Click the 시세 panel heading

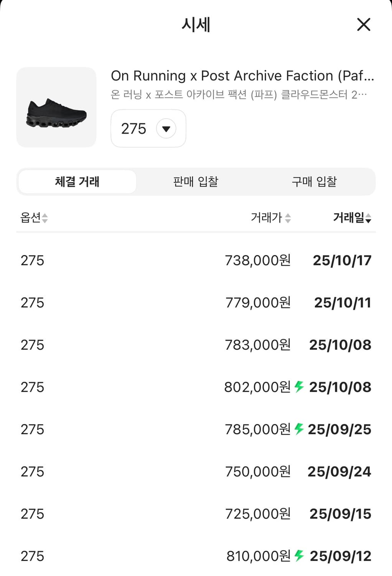tap(196, 25)
